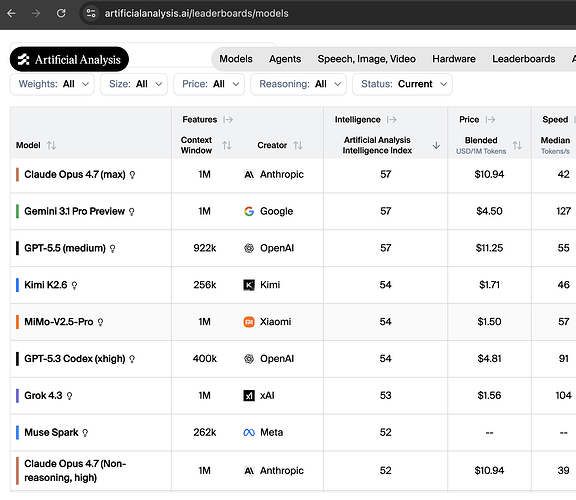Screen dimensions: 576x500
Task: Select the 262k context window cell
Action: click(205, 432)
